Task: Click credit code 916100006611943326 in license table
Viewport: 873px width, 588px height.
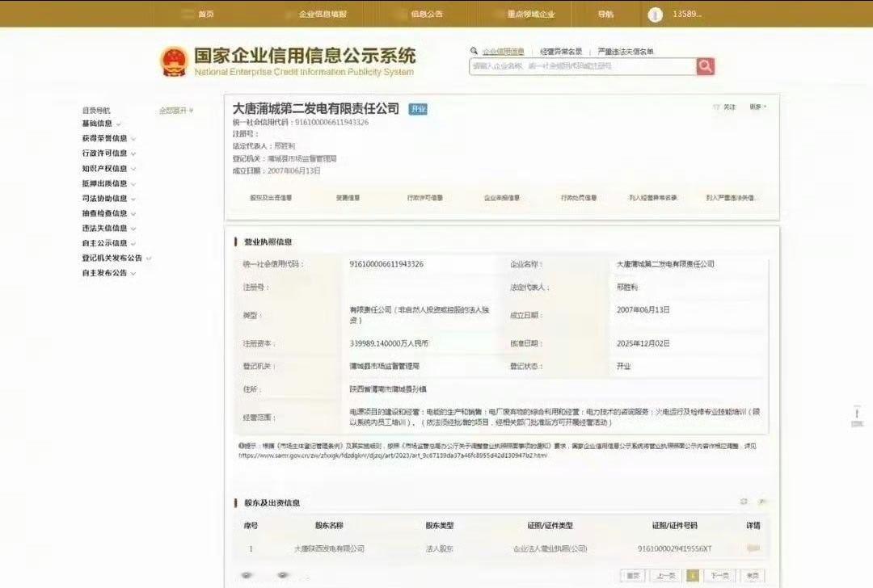Action: [x=386, y=263]
